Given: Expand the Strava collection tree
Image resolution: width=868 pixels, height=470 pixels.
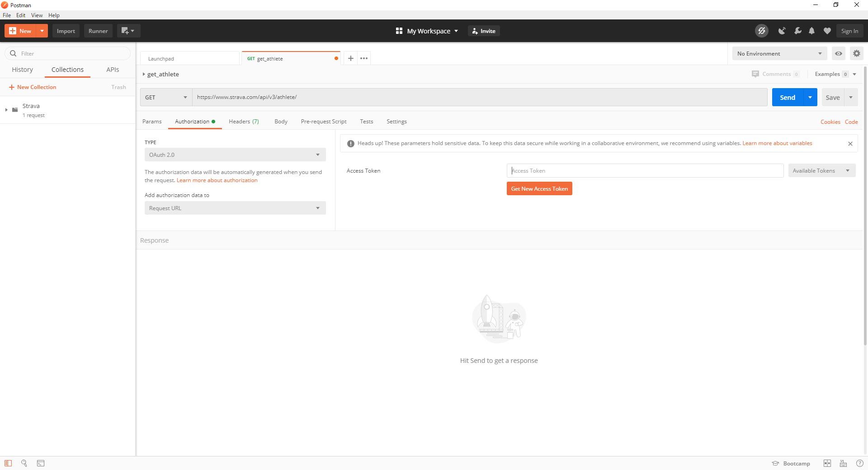Looking at the screenshot, I should click(x=6, y=110).
